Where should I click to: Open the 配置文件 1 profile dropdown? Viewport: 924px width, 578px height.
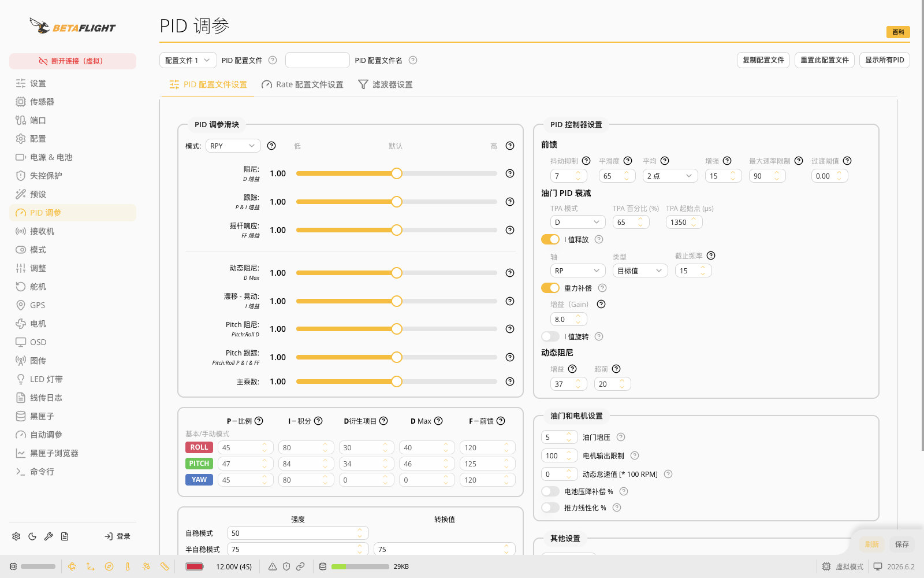[188, 60]
